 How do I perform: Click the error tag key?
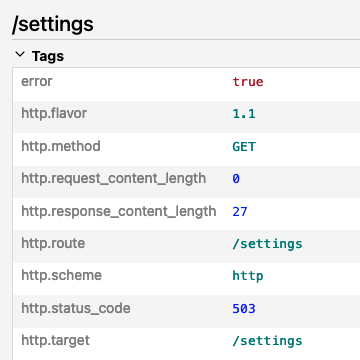(37, 82)
